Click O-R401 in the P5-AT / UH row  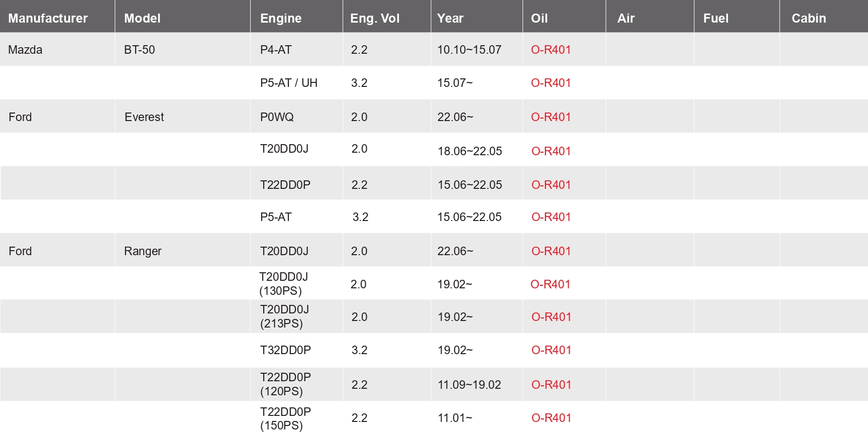tap(551, 83)
